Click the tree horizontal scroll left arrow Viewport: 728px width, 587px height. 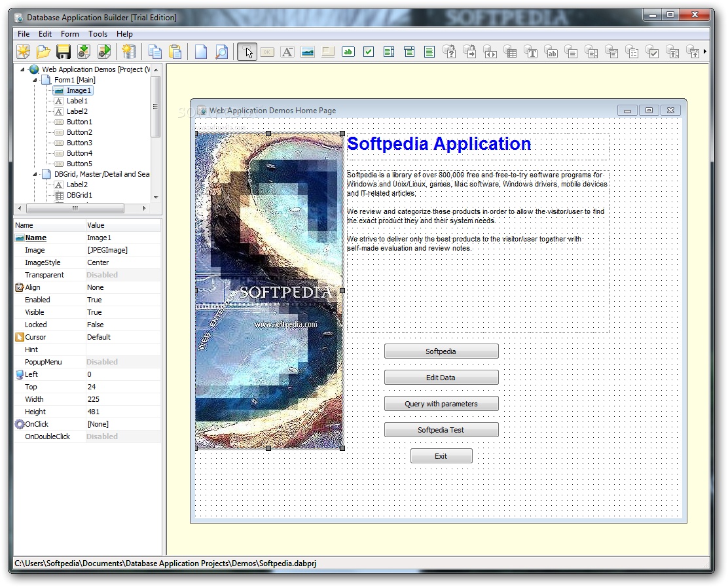coord(19,208)
